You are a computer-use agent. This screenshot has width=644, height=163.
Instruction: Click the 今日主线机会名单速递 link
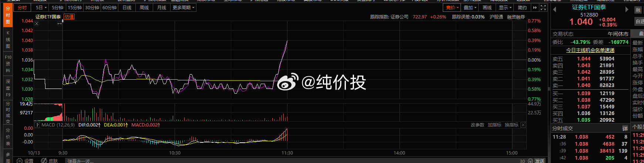click(x=590, y=50)
